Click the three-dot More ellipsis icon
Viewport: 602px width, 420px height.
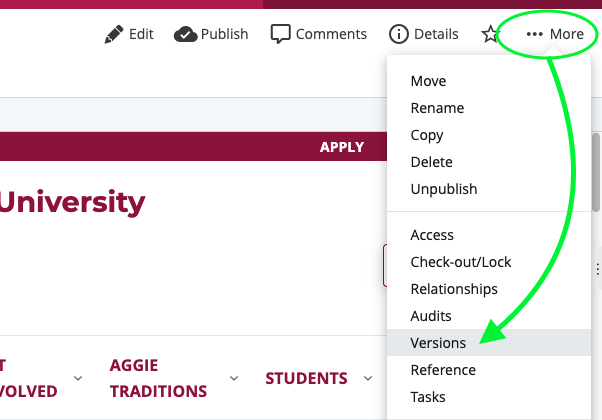pyautogui.click(x=534, y=34)
